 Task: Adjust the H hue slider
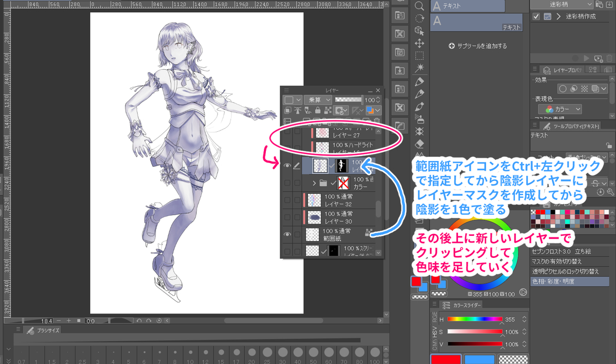(474, 319)
